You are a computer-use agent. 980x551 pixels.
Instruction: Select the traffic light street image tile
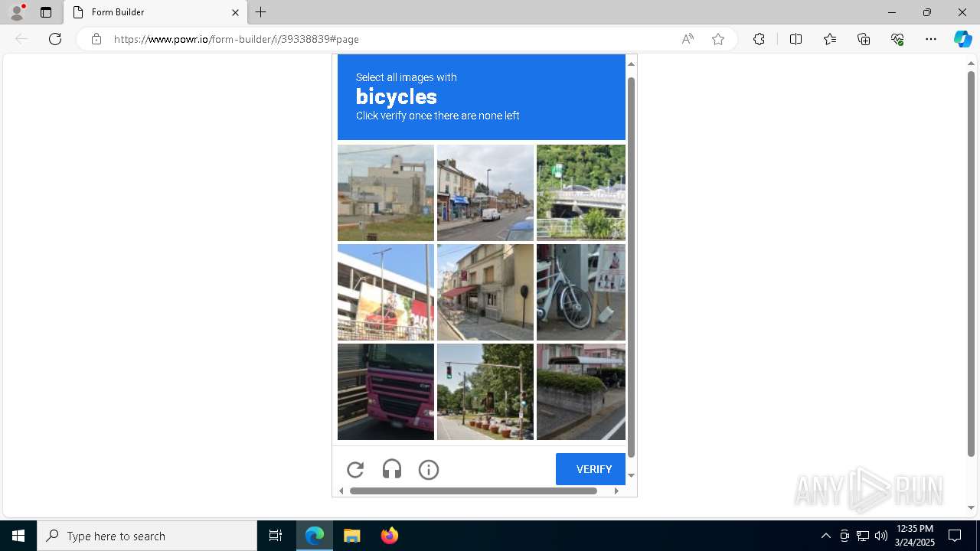pos(485,392)
